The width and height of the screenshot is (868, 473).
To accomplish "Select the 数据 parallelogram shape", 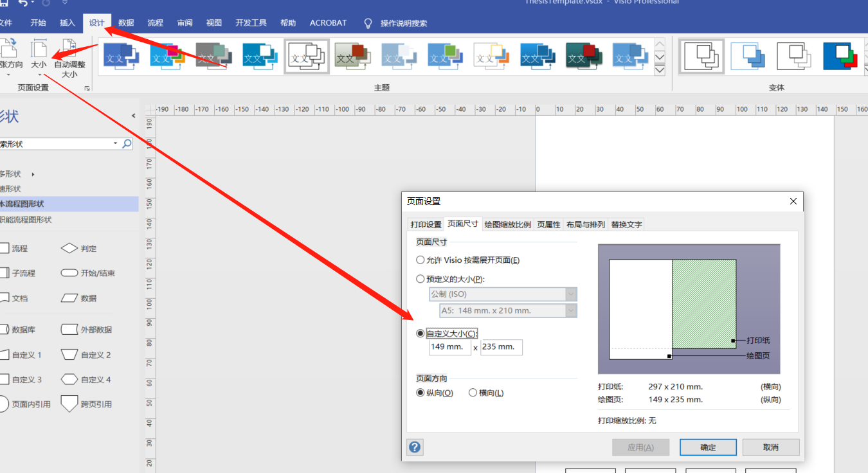I will [78, 298].
